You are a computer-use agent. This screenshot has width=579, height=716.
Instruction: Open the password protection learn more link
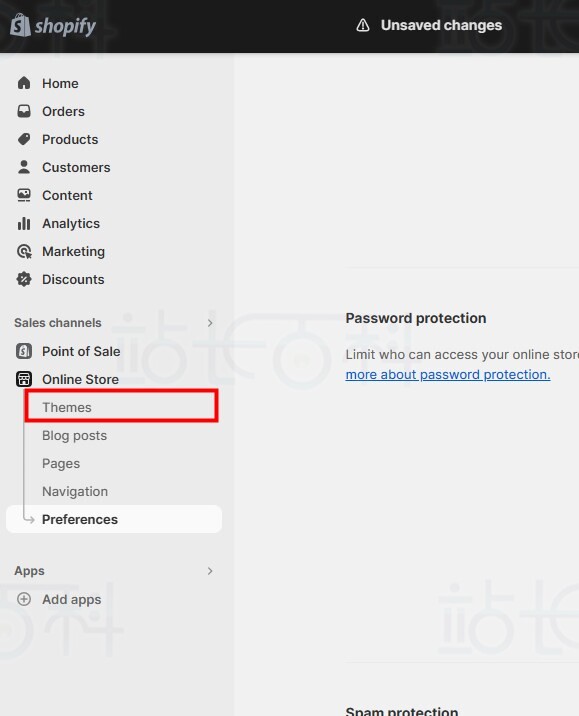[x=447, y=374]
